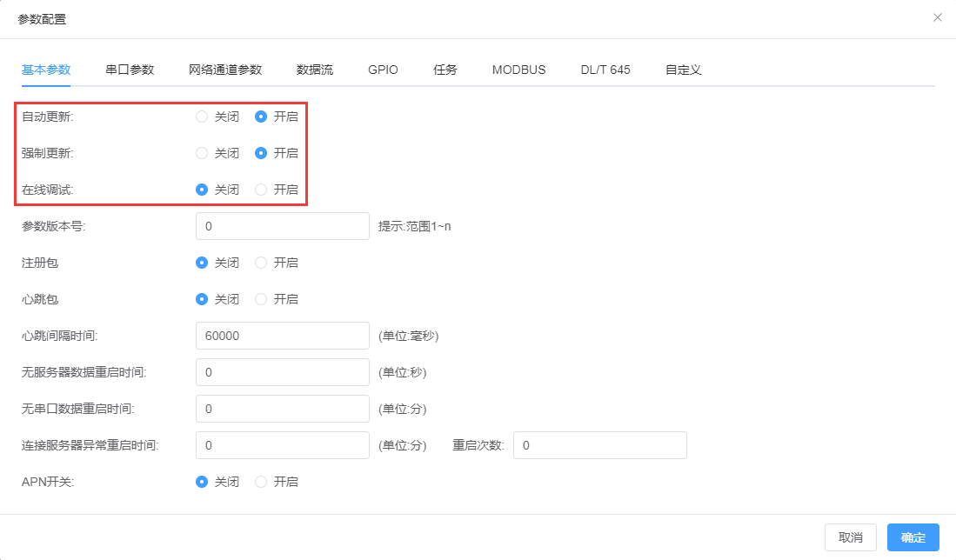
Task: Open the MODBUS configuration tab
Action: point(518,70)
